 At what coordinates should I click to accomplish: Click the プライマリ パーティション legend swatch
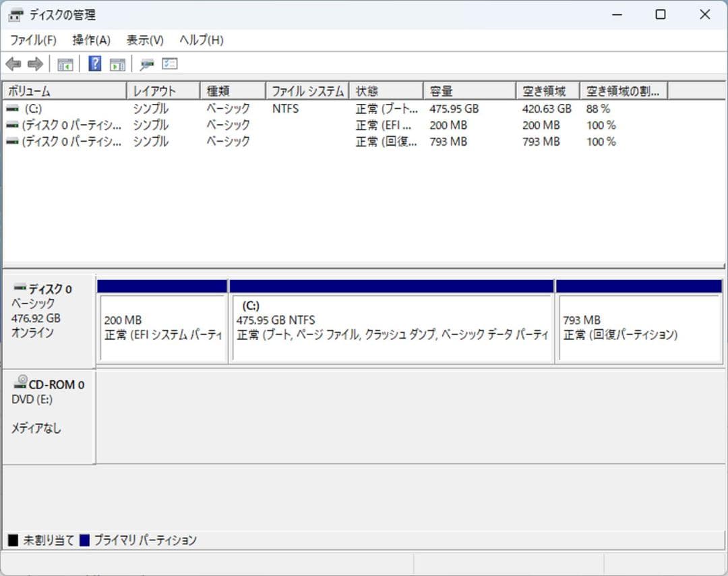click(x=82, y=540)
